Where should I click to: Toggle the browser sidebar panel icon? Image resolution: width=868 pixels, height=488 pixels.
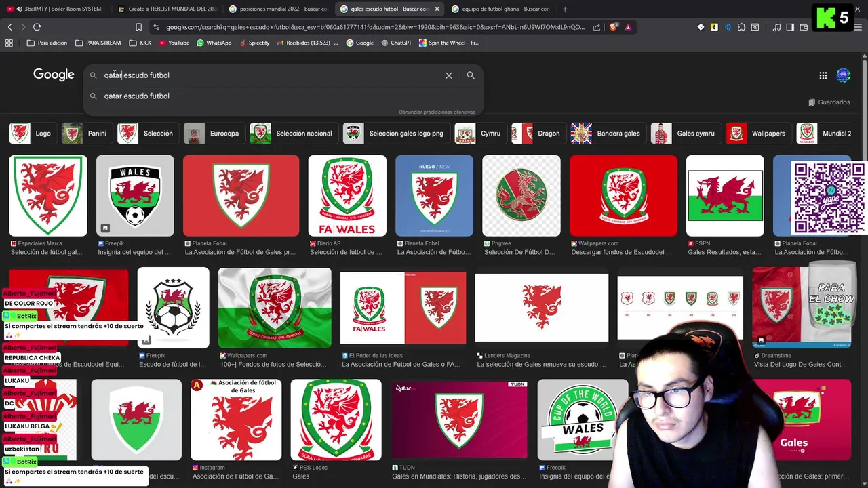click(790, 27)
